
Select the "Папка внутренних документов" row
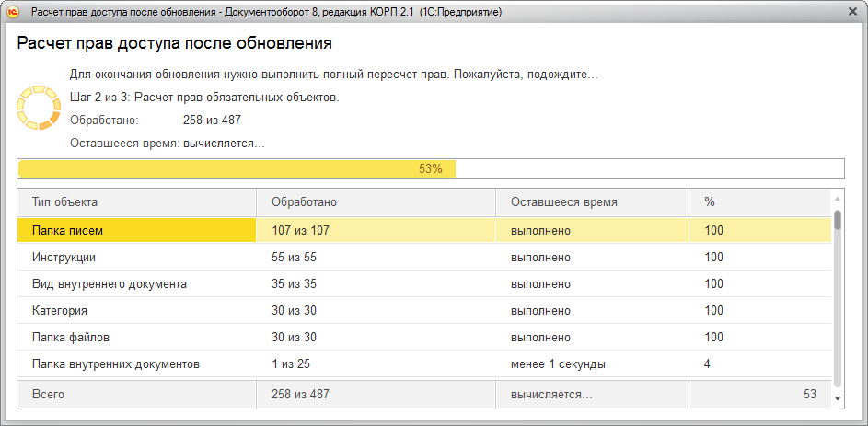[136, 364]
